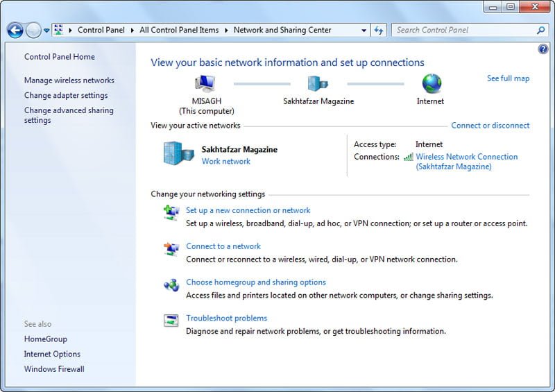Click the Set up new connection icon
The image size is (555, 392).
pyautogui.click(x=171, y=212)
